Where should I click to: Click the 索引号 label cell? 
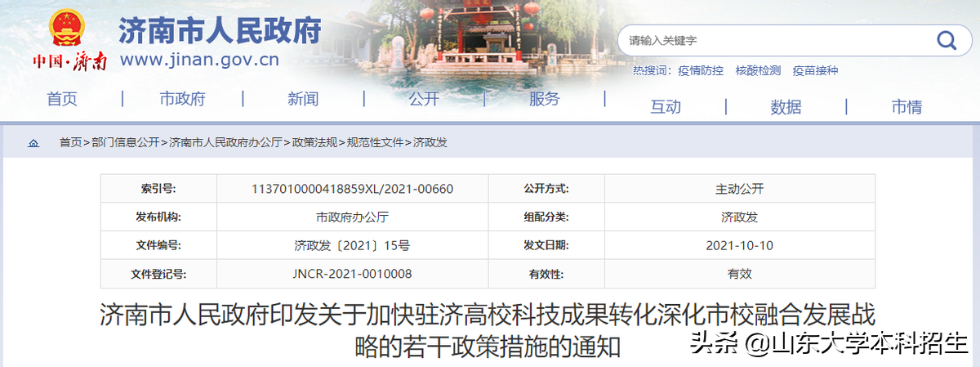(158, 189)
